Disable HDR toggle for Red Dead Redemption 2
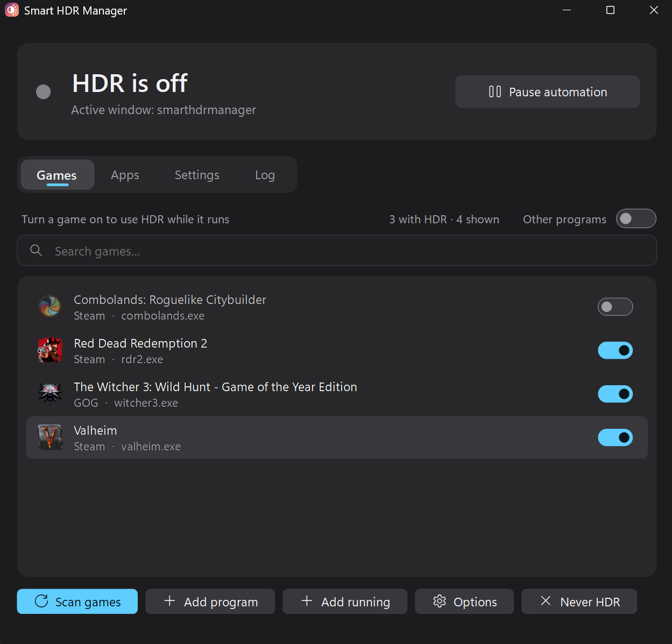The width and height of the screenshot is (672, 644). 616,350
